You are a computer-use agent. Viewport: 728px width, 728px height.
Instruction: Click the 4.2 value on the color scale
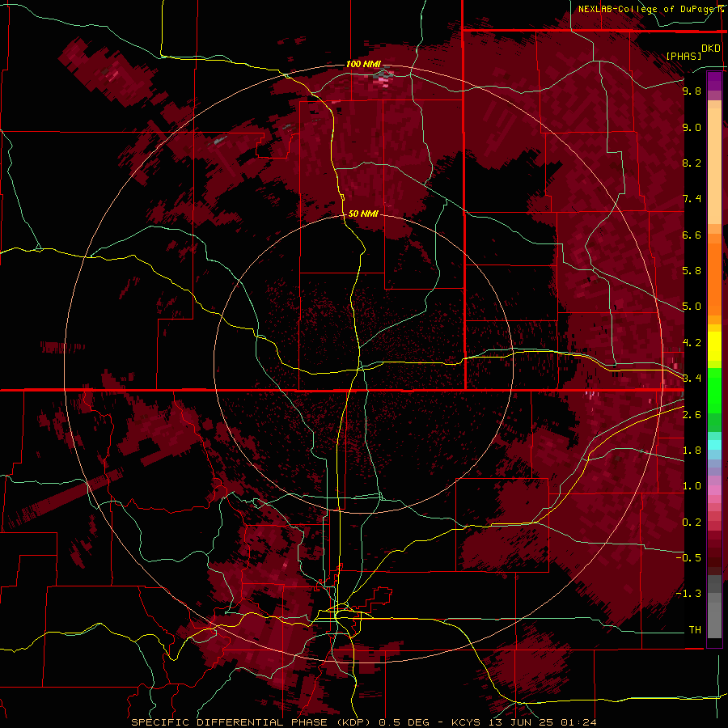(692, 343)
